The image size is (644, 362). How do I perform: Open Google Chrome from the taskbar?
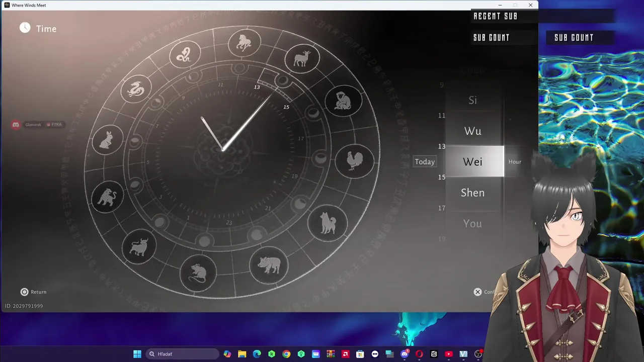[x=286, y=354]
